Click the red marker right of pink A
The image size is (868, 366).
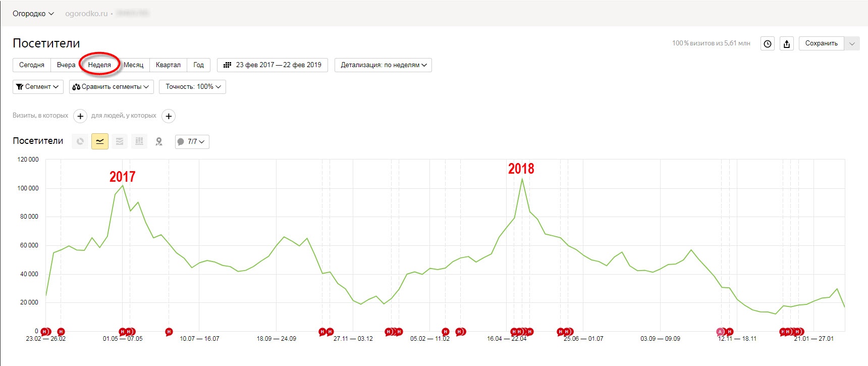tap(729, 332)
